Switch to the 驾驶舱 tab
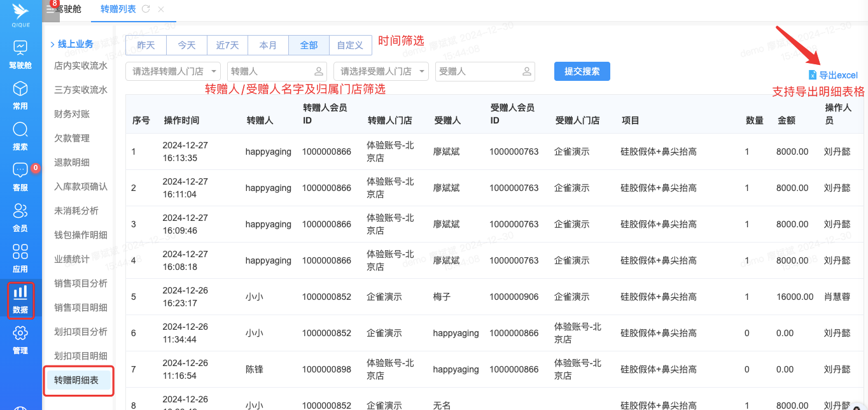The height and width of the screenshot is (410, 868). tap(67, 9)
